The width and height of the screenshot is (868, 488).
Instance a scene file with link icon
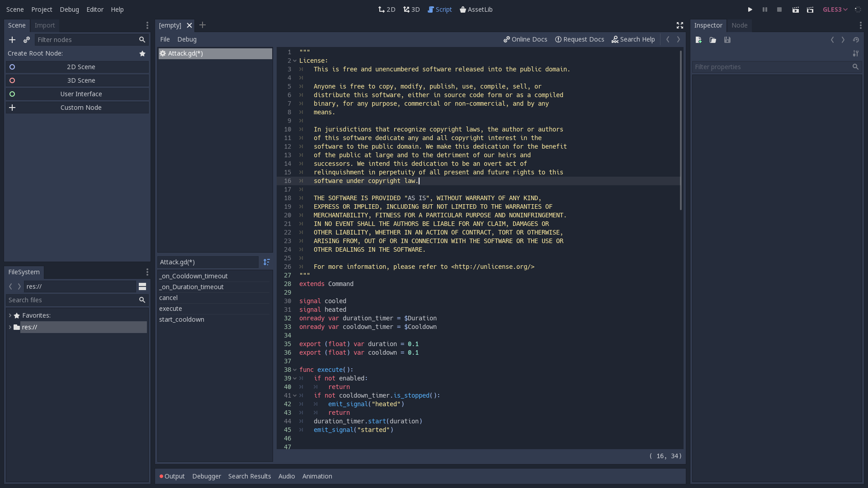pos(27,40)
